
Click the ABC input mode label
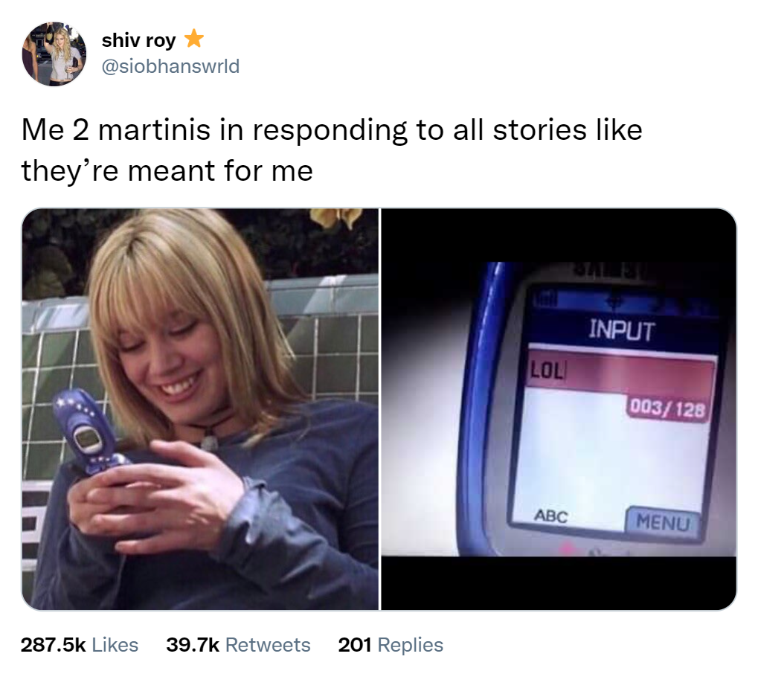pyautogui.click(x=550, y=516)
